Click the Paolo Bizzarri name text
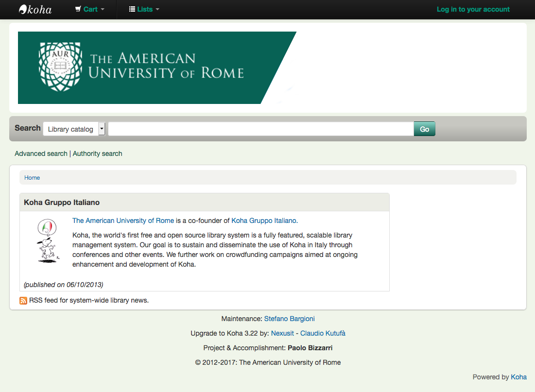The image size is (535, 392). coord(310,348)
